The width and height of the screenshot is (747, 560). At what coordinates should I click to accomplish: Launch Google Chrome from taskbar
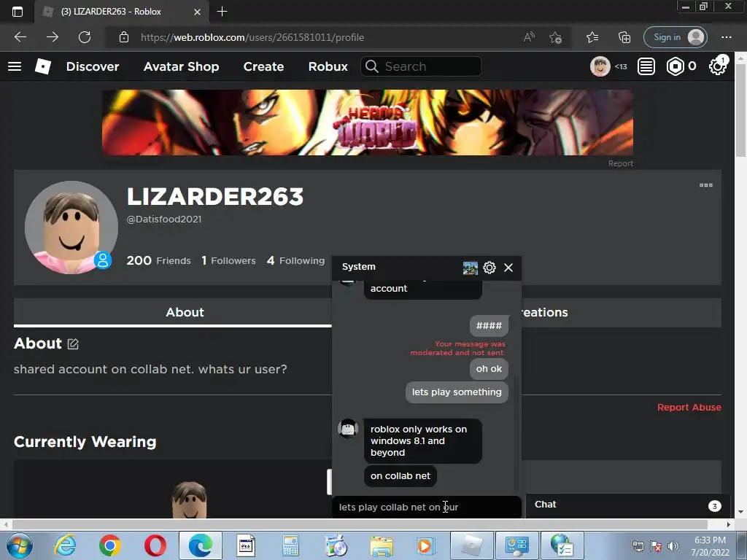(x=110, y=545)
